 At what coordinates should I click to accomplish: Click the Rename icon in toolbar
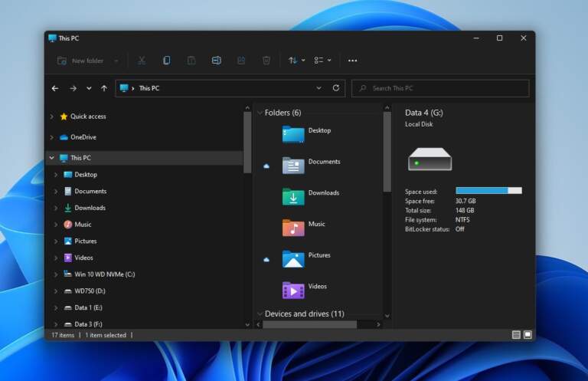point(217,61)
